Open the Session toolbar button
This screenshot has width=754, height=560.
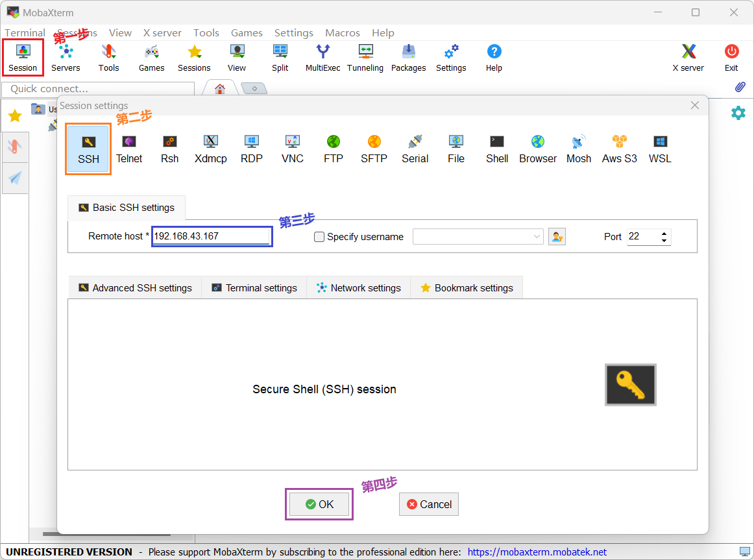click(x=23, y=58)
